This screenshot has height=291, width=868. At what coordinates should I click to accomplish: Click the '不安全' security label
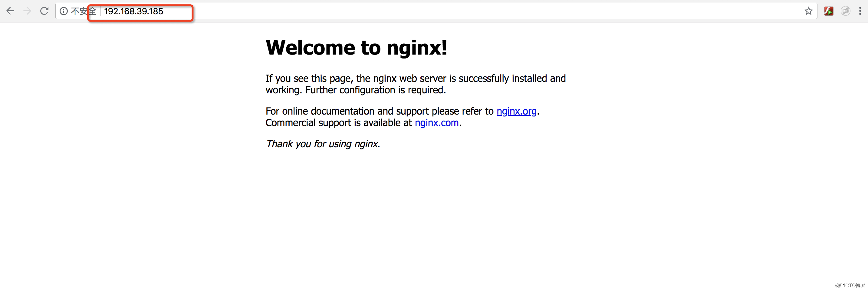[x=84, y=11]
